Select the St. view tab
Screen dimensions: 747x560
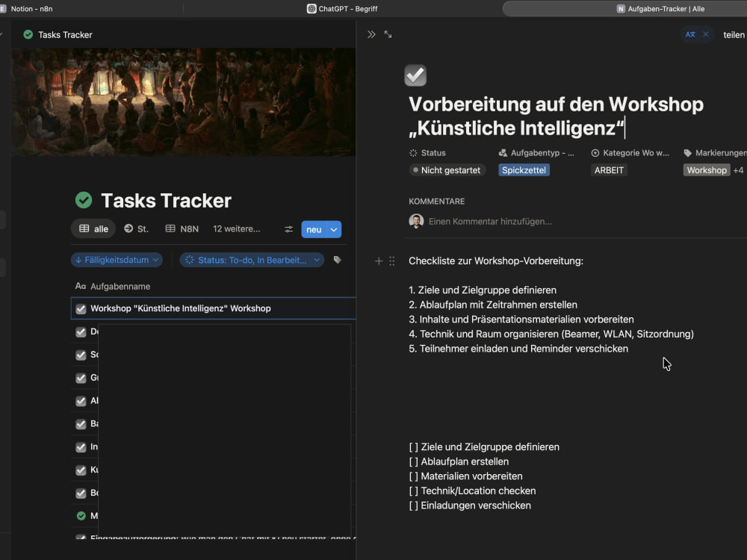[x=136, y=229]
